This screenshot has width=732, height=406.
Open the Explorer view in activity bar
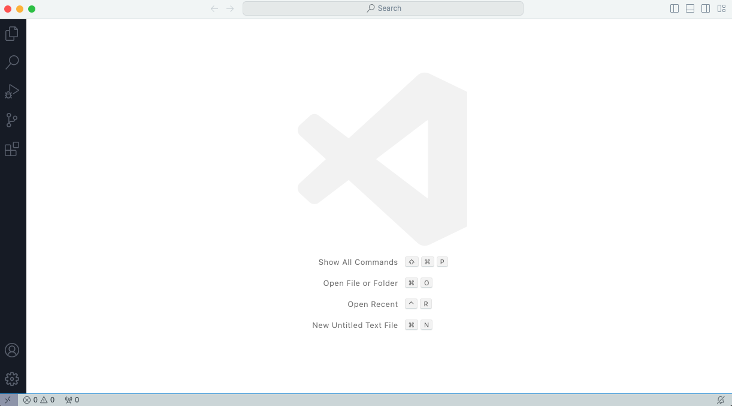(x=12, y=33)
